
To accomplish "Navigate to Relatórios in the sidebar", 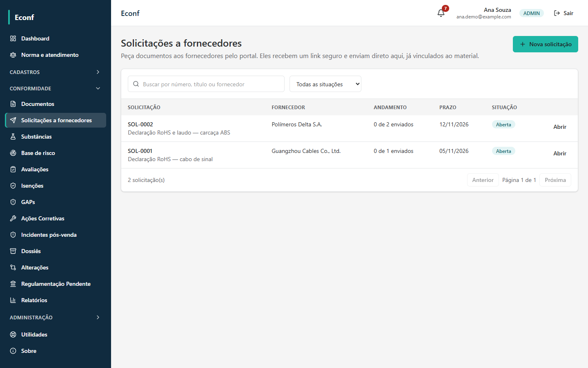I will click(56, 300).
